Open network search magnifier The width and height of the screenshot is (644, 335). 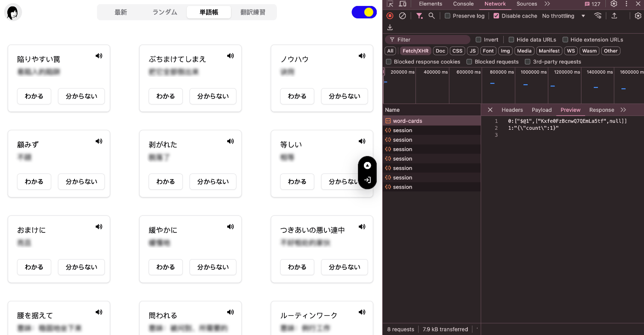pos(431,16)
